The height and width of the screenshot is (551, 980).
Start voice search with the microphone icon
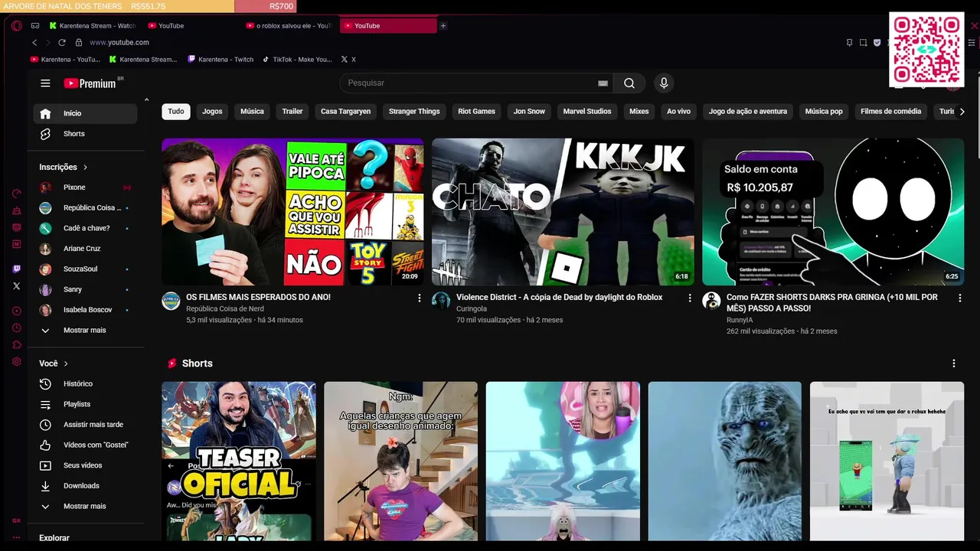click(x=664, y=83)
